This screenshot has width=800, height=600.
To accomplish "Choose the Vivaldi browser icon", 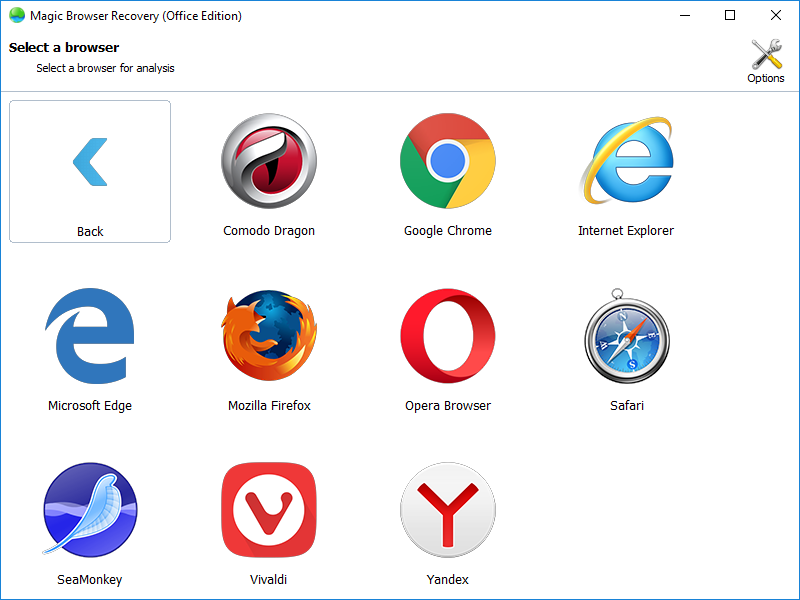I will pyautogui.click(x=269, y=510).
